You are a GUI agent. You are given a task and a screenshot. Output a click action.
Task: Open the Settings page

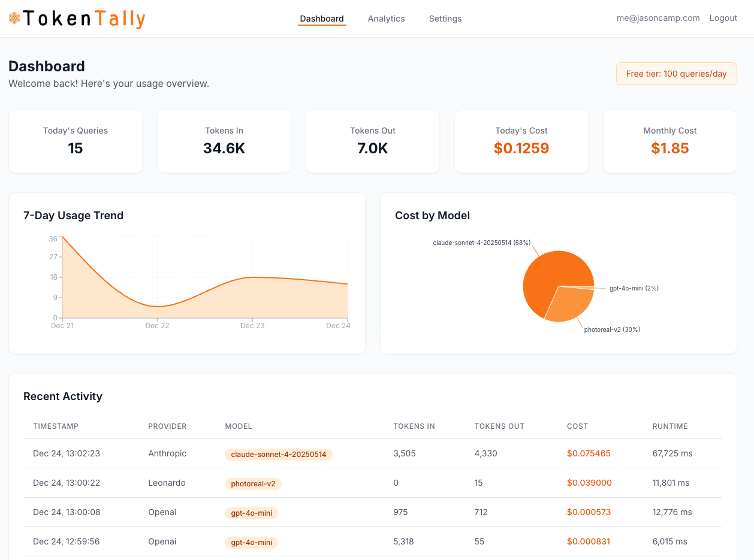(x=445, y=19)
